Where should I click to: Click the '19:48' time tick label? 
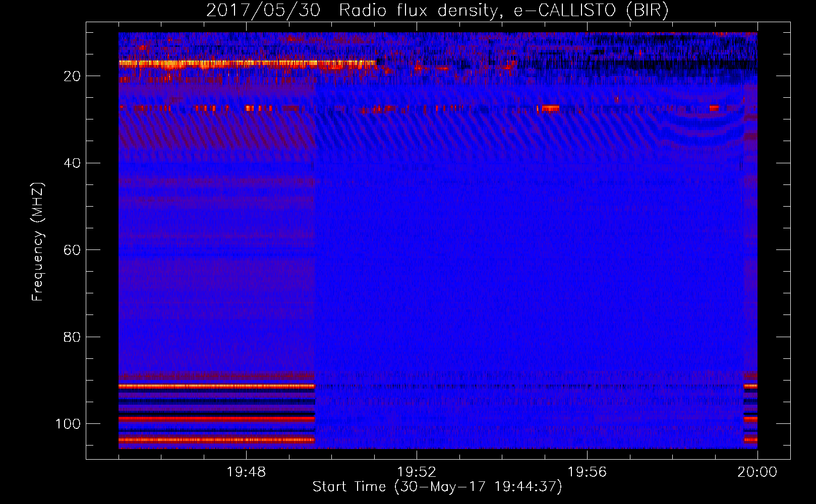pos(246,472)
